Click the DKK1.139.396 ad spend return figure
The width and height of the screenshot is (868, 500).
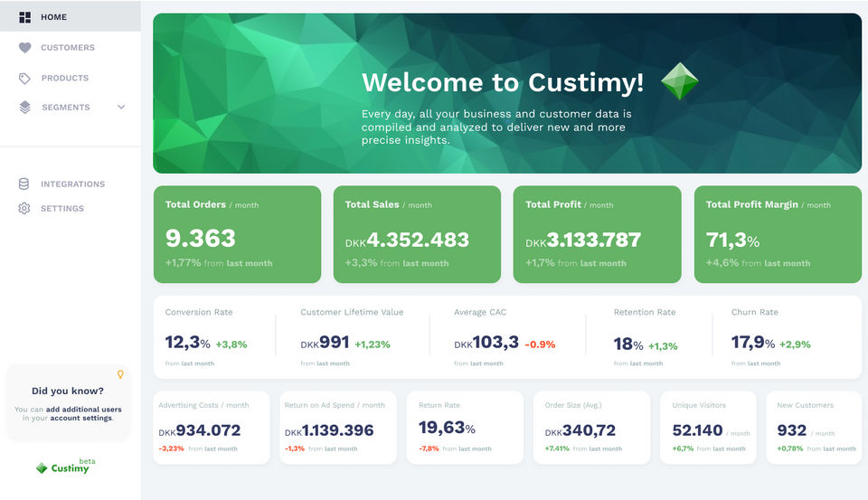tap(329, 430)
